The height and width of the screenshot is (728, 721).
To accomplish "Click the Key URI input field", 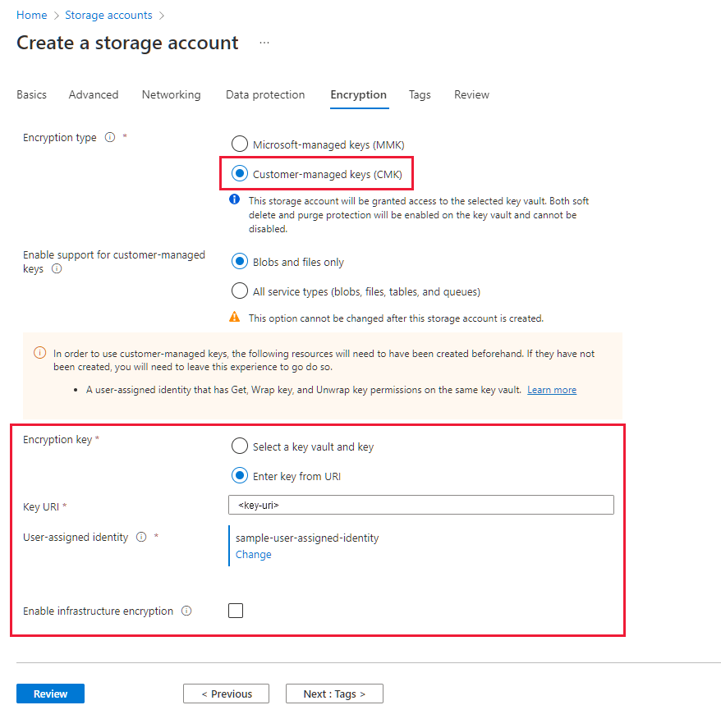I will (x=420, y=505).
